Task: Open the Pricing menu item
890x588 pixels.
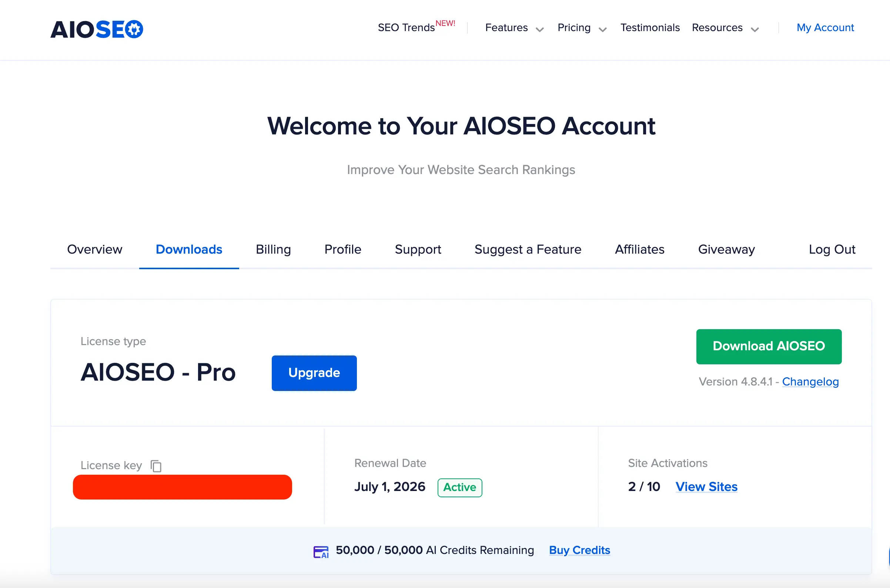Action: coord(574,28)
